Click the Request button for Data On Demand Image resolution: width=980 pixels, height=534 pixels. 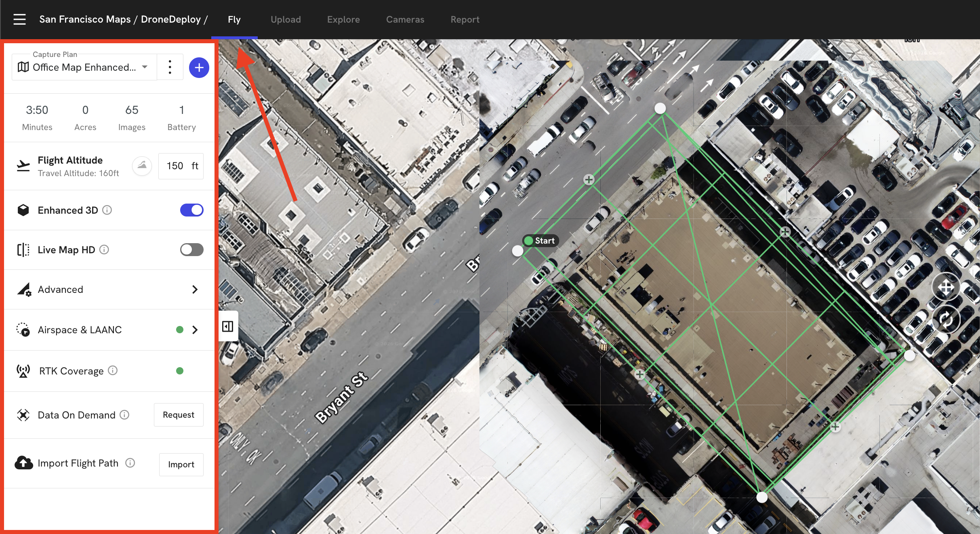coord(179,415)
